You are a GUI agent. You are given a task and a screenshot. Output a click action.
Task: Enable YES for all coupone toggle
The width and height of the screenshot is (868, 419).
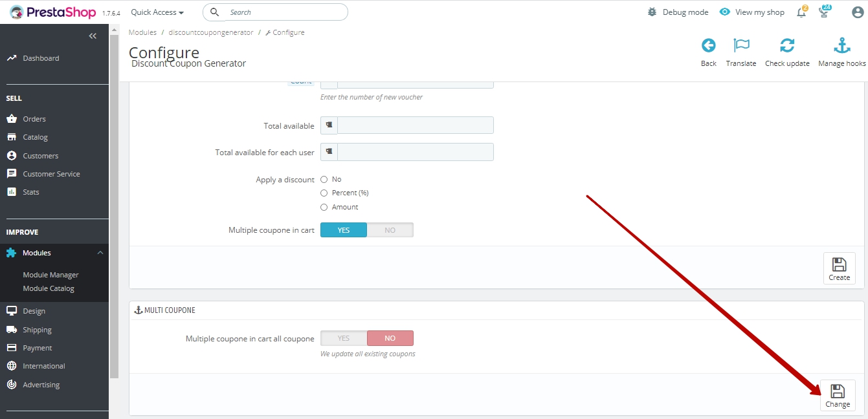pos(344,338)
